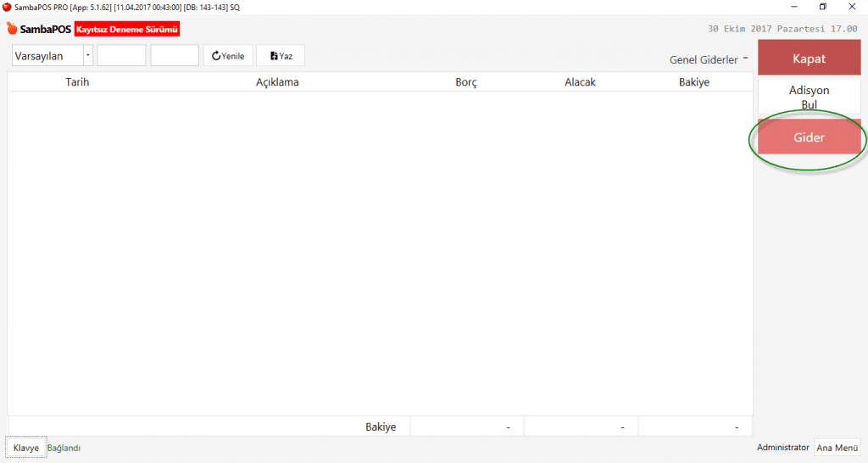Click the second date input field
This screenshot has height=463, width=868.
click(175, 56)
